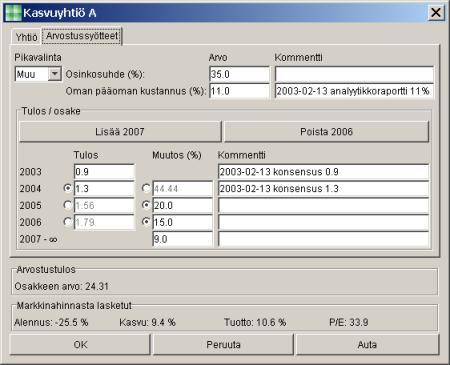This screenshot has height=365, width=450.
Task: Edit the 2003 Tulos field 0.9
Action: tap(104, 172)
